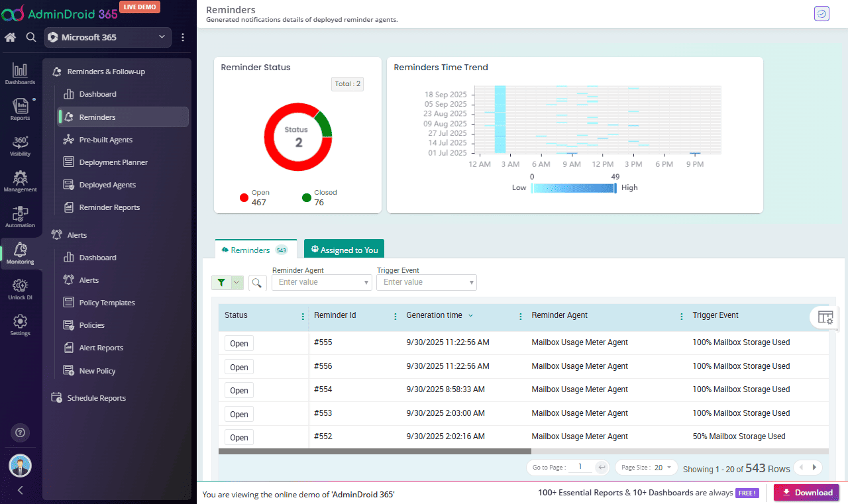This screenshot has height=504, width=848.
Task: Open the search magnifier in the sidebar header
Action: (x=31, y=38)
